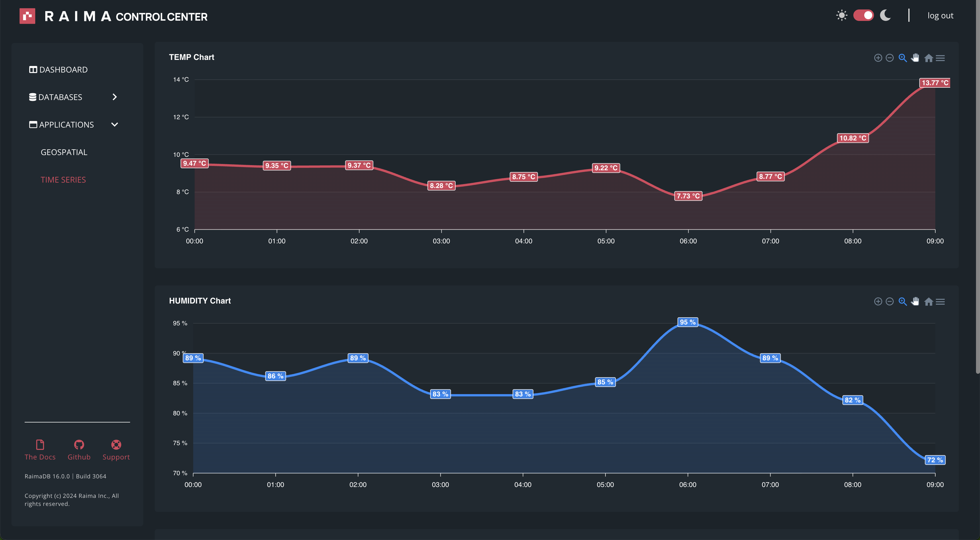Activate panning hand tool on HUMIDITY Chart
980x540 pixels.
[x=915, y=302]
